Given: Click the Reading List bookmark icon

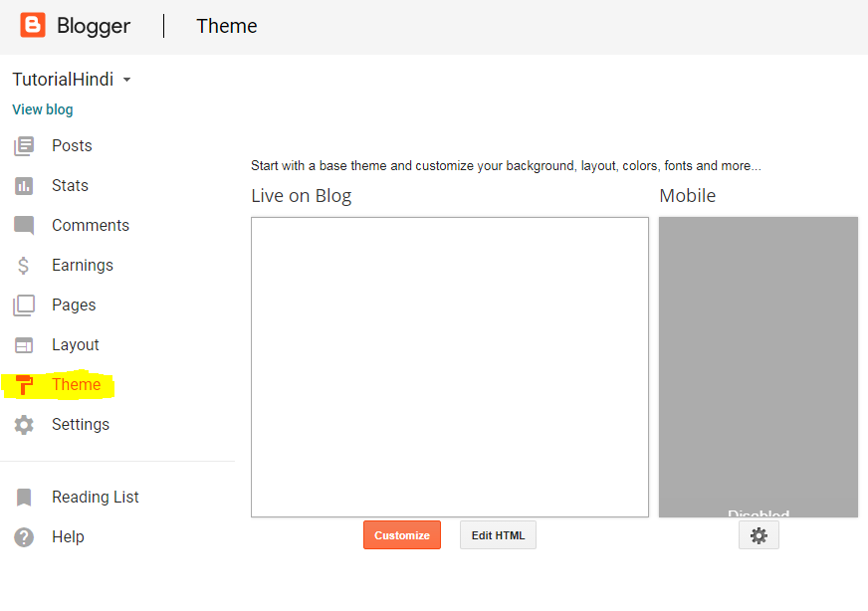Looking at the screenshot, I should tap(24, 498).
